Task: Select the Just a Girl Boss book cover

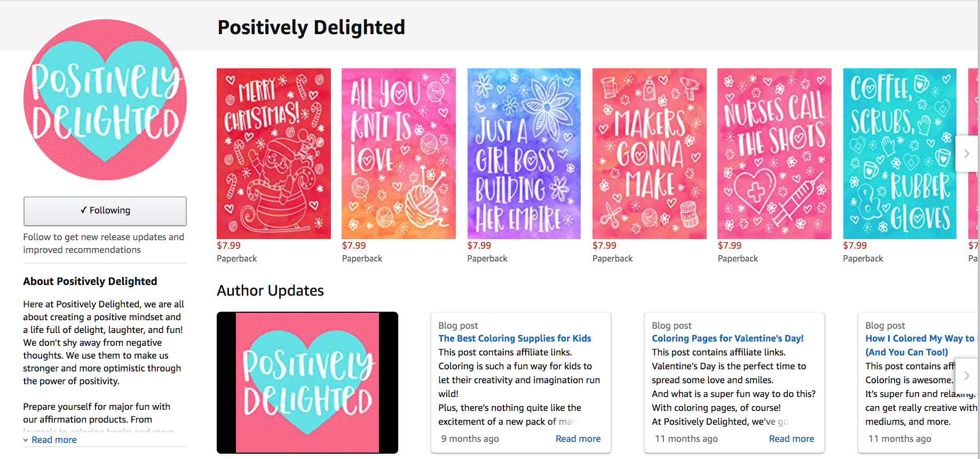Action: coord(524,153)
